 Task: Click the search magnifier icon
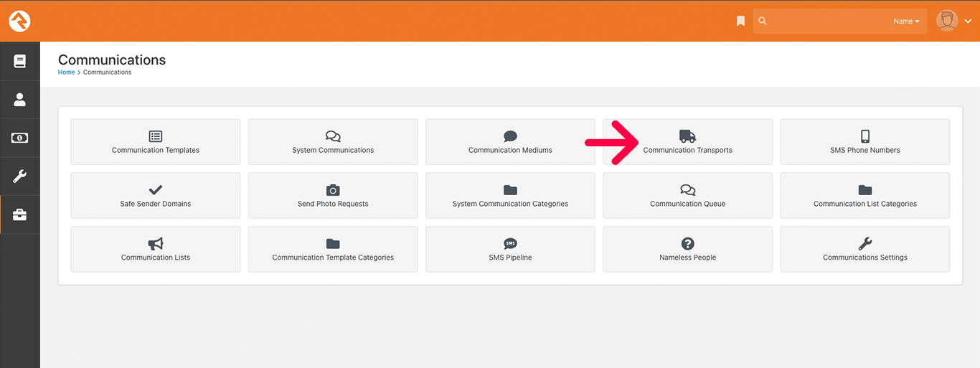(763, 22)
